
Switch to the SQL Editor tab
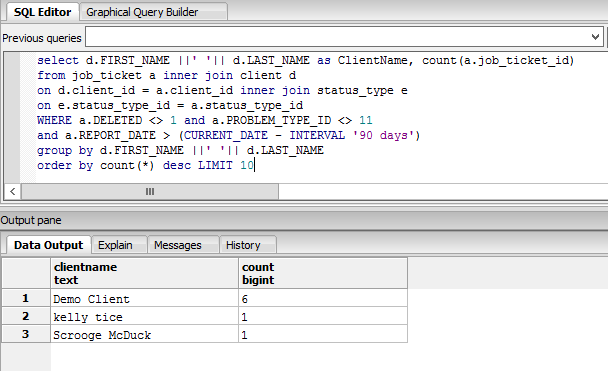(42, 12)
